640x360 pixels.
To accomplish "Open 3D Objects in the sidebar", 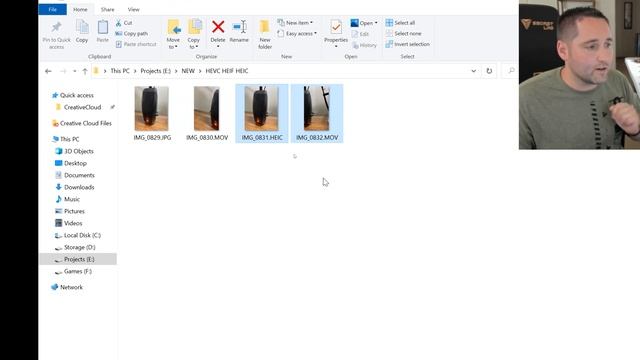I will [79, 151].
